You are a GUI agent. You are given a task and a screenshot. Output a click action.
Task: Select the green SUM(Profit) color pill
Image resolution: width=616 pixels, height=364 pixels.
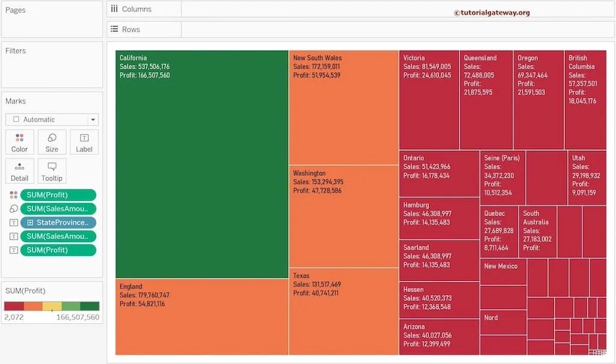click(x=58, y=194)
